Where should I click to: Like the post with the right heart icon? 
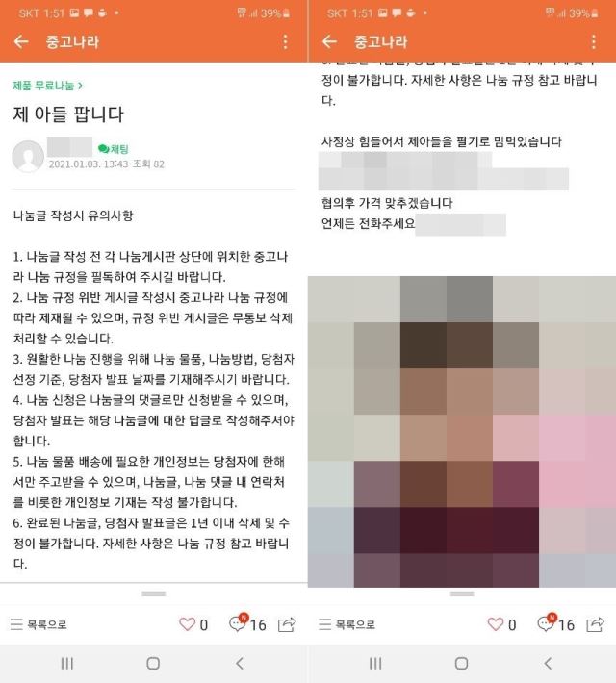click(x=496, y=623)
